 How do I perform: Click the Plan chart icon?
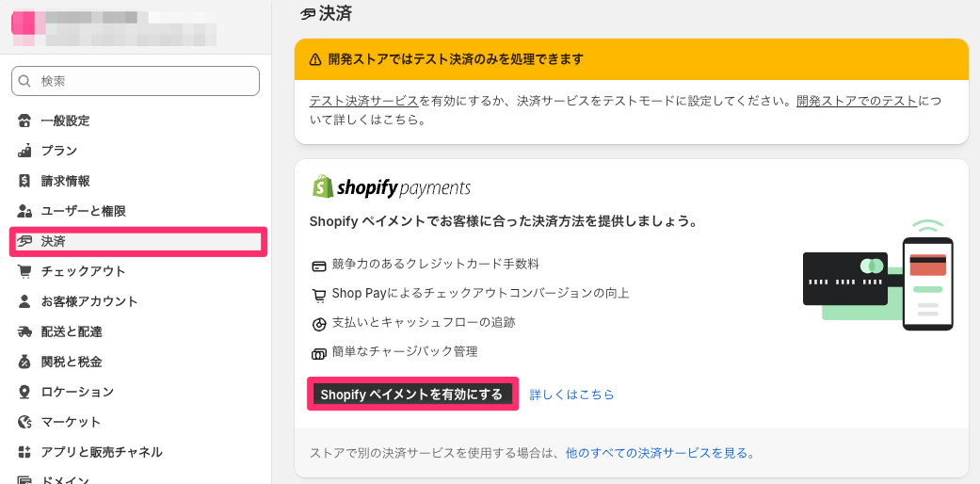pos(24,151)
